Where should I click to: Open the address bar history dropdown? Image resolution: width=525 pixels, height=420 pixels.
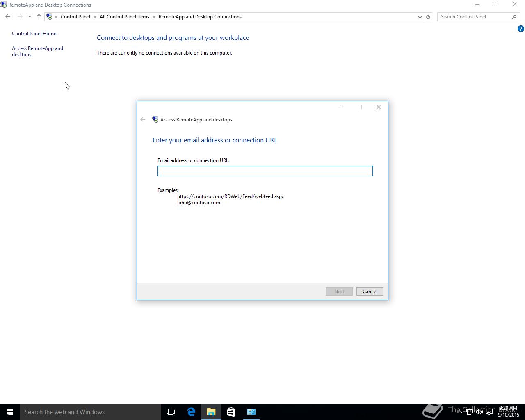pos(420,17)
